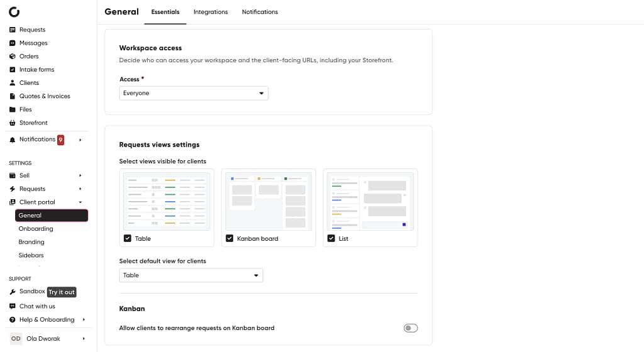Image resolution: width=644 pixels, height=352 pixels.
Task: Click the Files sidebar label
Action: [25, 109]
